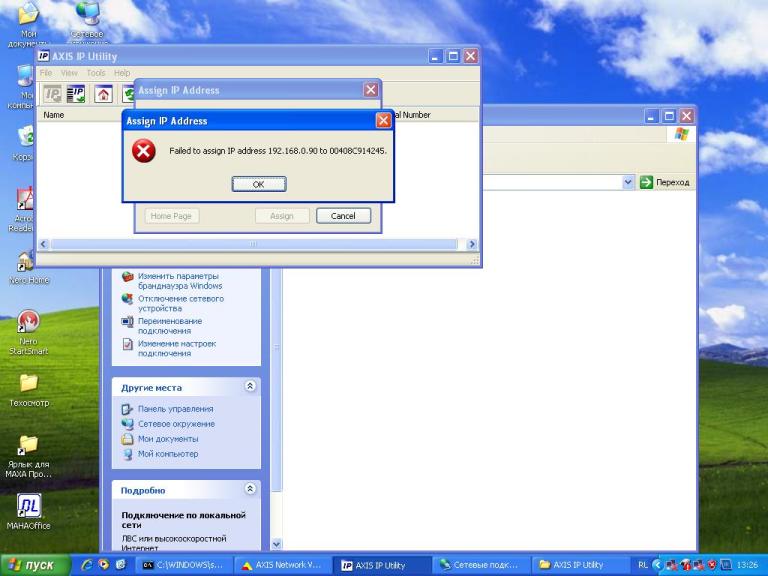Screen dimensions: 768x576
Task: Minimize the network connections window
Action: [651, 116]
